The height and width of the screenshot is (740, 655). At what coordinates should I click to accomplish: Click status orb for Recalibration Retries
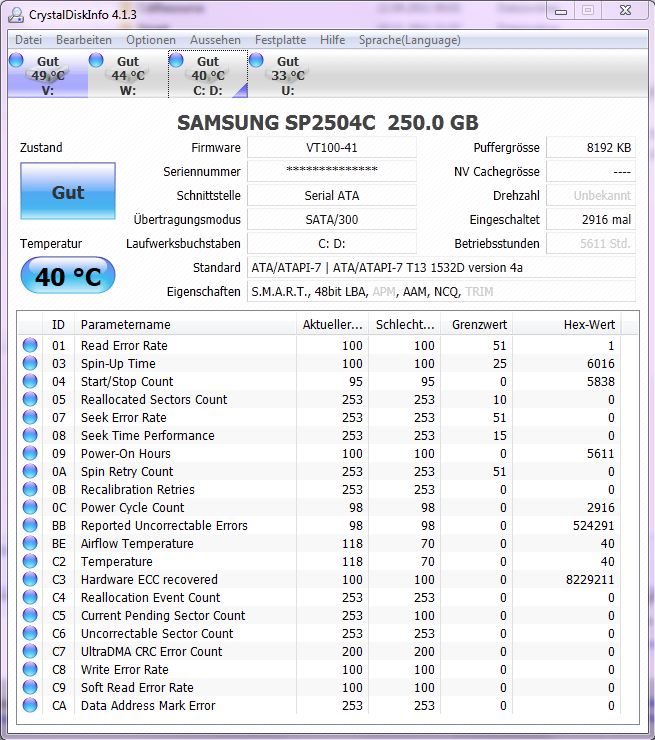click(x=30, y=488)
